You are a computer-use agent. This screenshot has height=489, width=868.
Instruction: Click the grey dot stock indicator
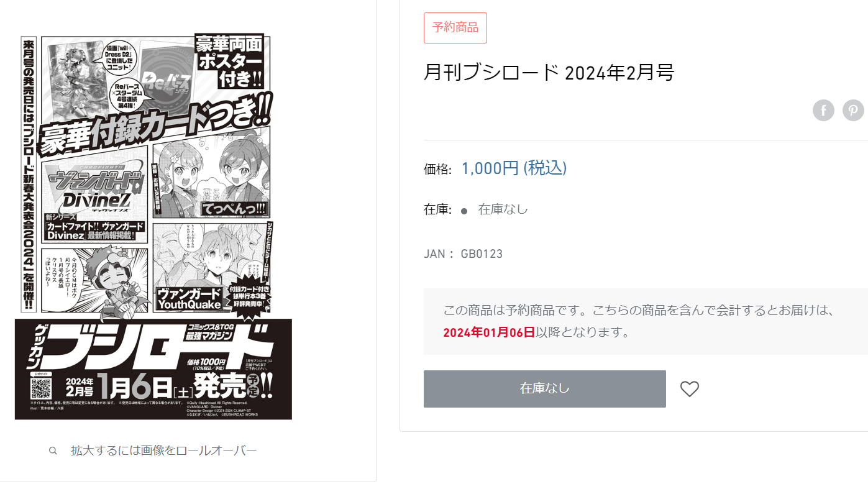point(464,211)
